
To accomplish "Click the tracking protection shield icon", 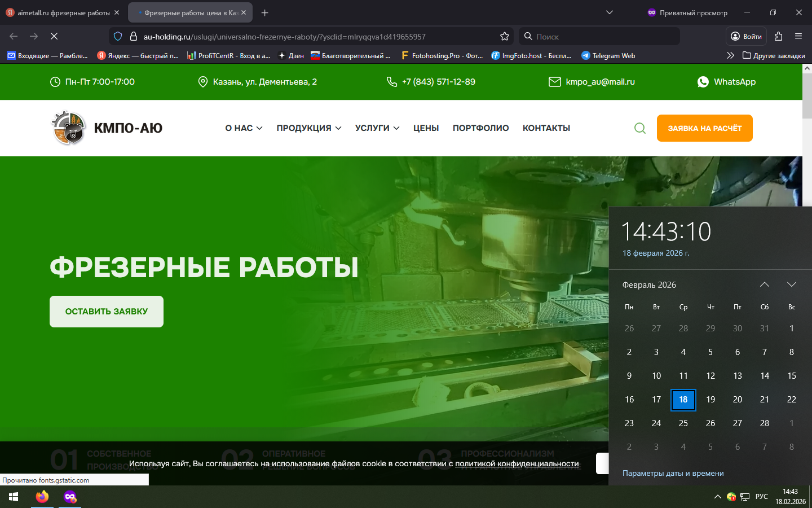I will click(x=118, y=37).
